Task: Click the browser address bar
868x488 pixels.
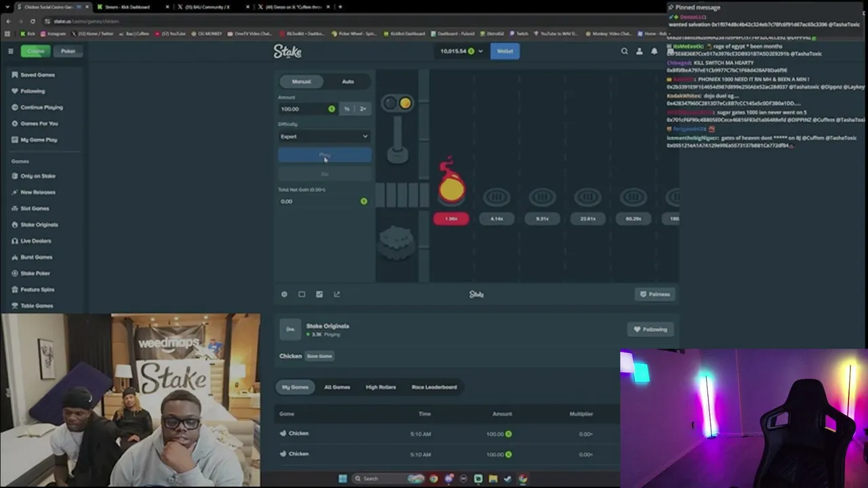Action: pos(353,21)
